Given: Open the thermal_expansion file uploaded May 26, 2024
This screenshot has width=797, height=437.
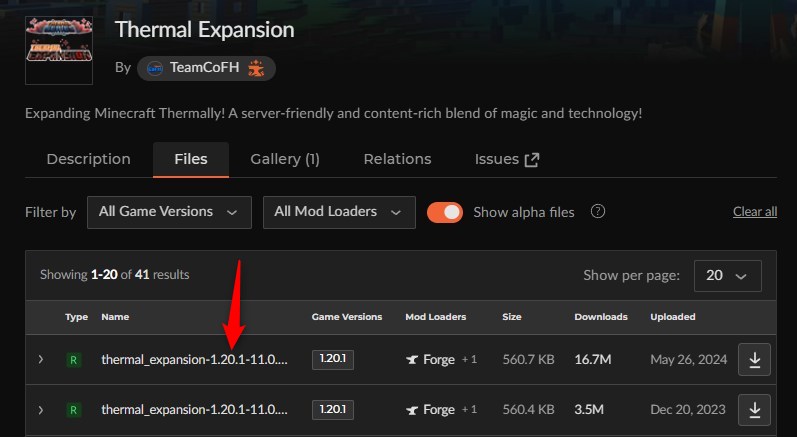Looking at the screenshot, I should (x=194, y=360).
